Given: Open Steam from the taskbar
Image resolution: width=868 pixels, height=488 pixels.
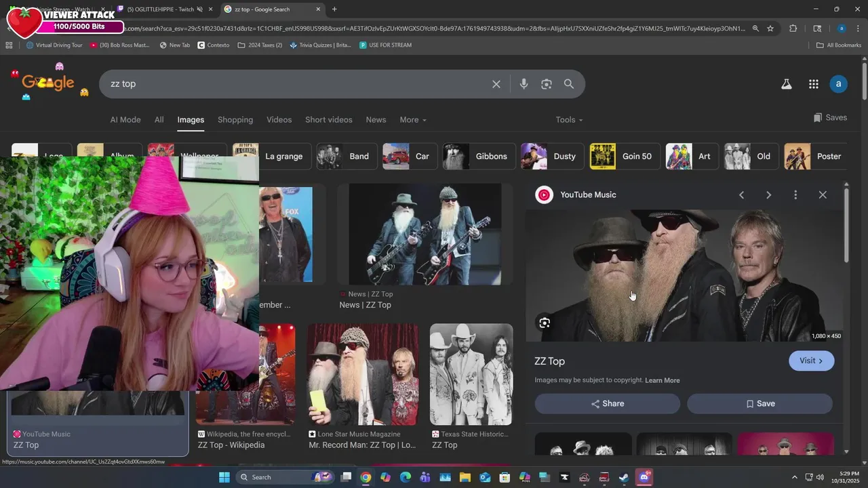Looking at the screenshot, I should coord(624,477).
